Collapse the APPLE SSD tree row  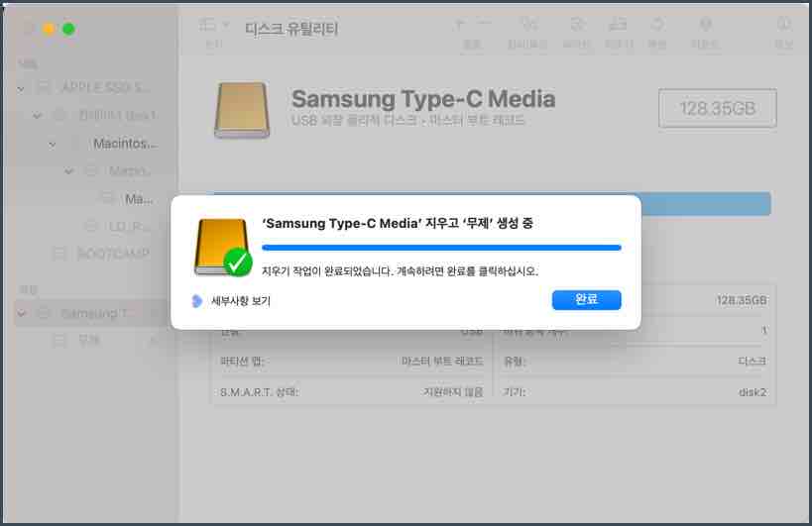click(21, 89)
